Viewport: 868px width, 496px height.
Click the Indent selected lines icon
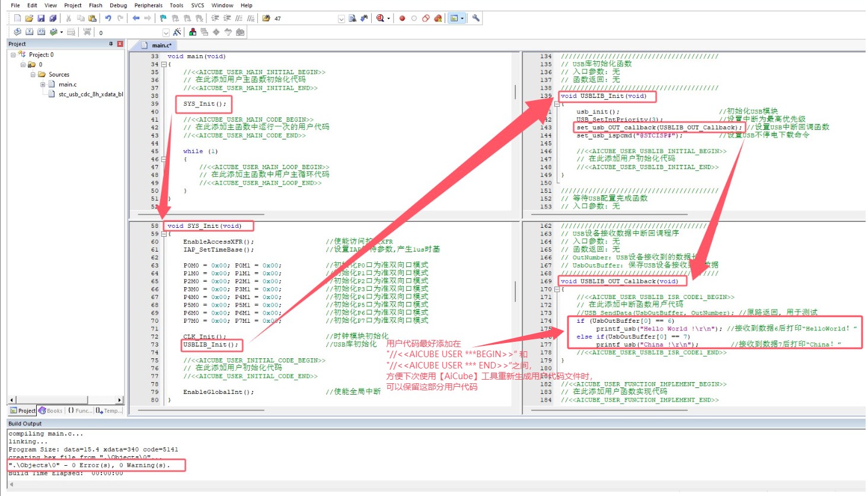pyautogui.click(x=215, y=18)
